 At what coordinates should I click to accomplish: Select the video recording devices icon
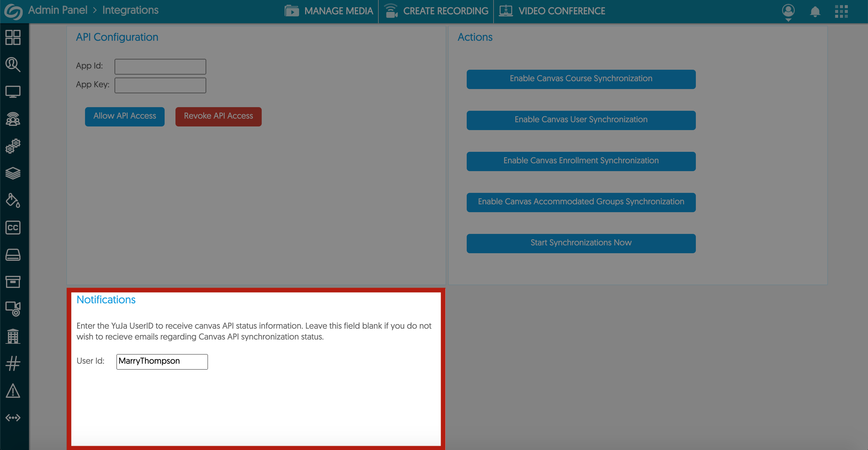click(13, 308)
